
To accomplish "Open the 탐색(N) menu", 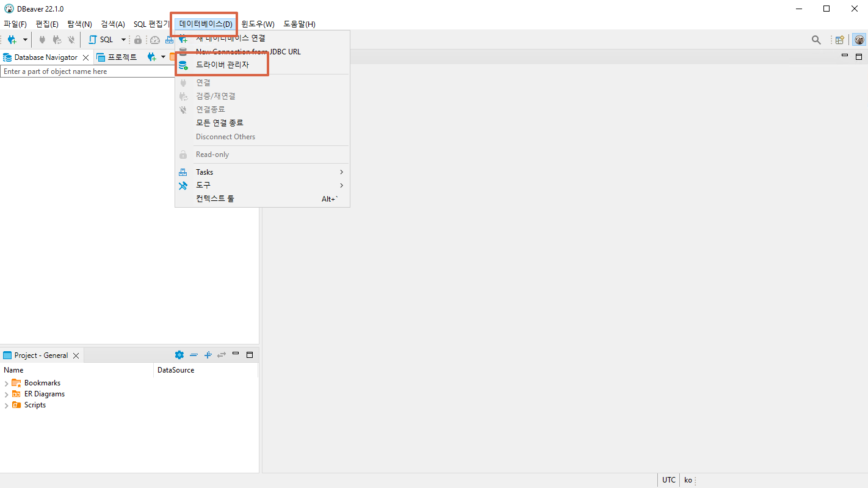I will click(x=79, y=24).
